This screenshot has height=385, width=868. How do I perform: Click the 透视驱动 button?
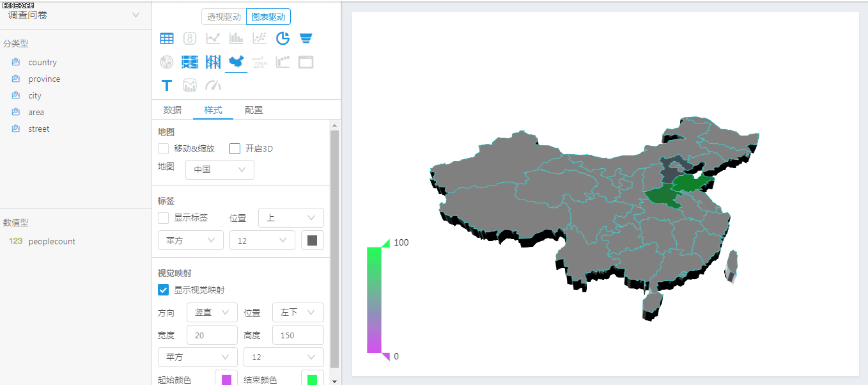tap(223, 17)
